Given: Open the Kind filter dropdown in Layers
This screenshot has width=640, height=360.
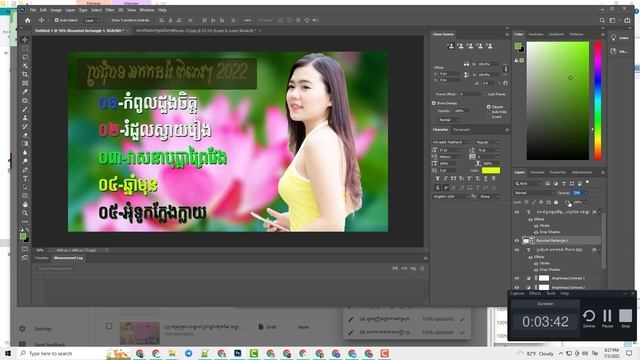Looking at the screenshot, I should pyautogui.click(x=528, y=184).
